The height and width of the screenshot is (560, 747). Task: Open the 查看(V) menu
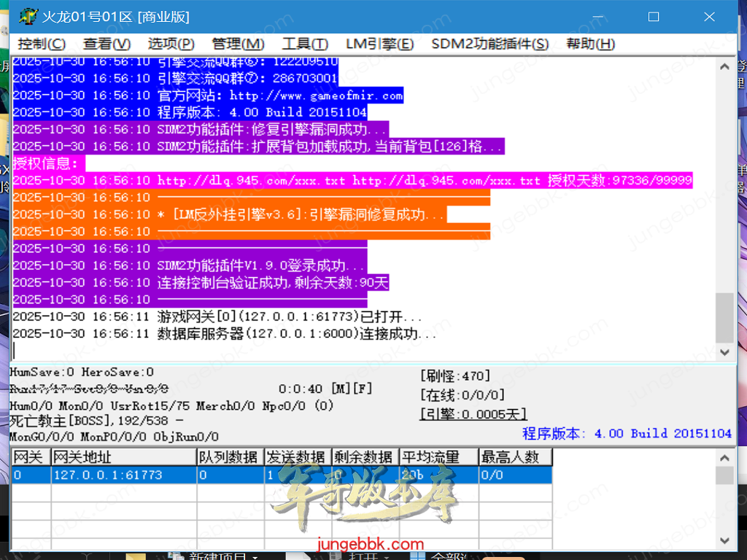point(107,44)
